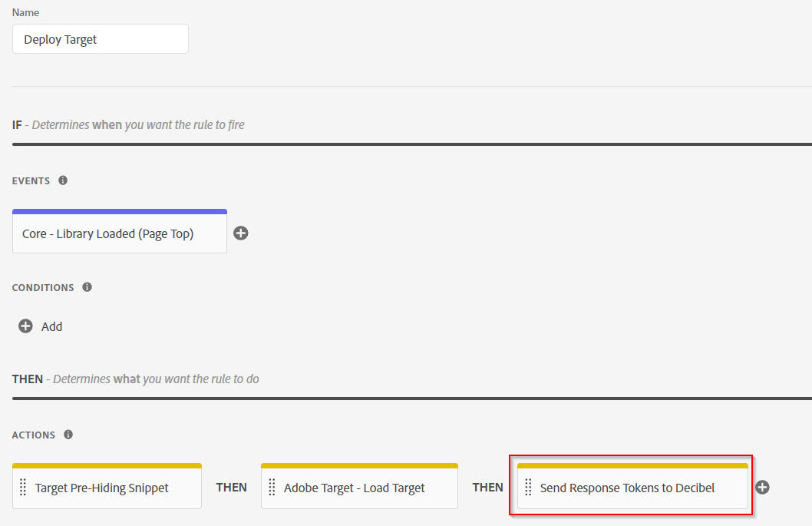View the info icon beside EVENTS heading

(62, 180)
